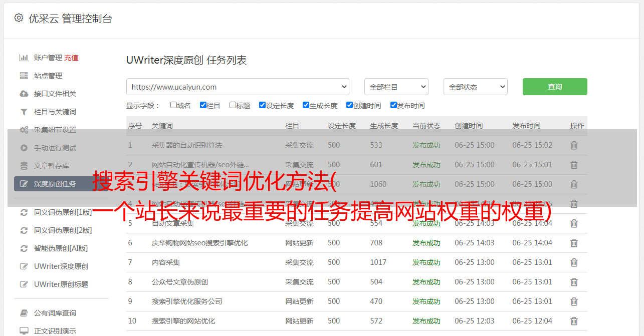Select 深度原创任务 in the sidebar
The image size is (644, 336).
(x=61, y=184)
